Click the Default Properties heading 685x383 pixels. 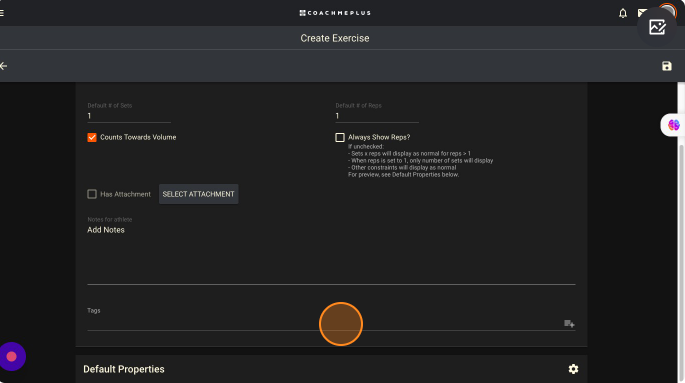124,369
